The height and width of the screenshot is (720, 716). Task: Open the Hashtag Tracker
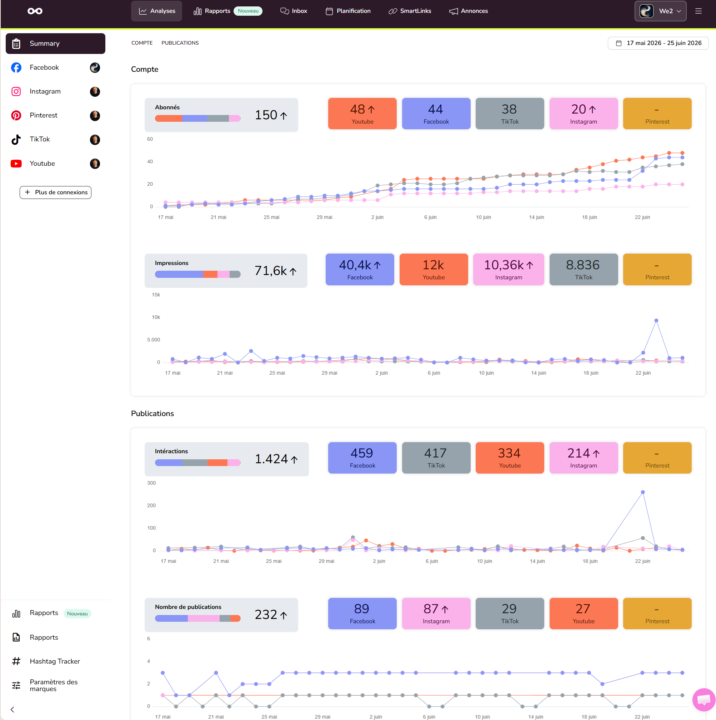point(55,661)
